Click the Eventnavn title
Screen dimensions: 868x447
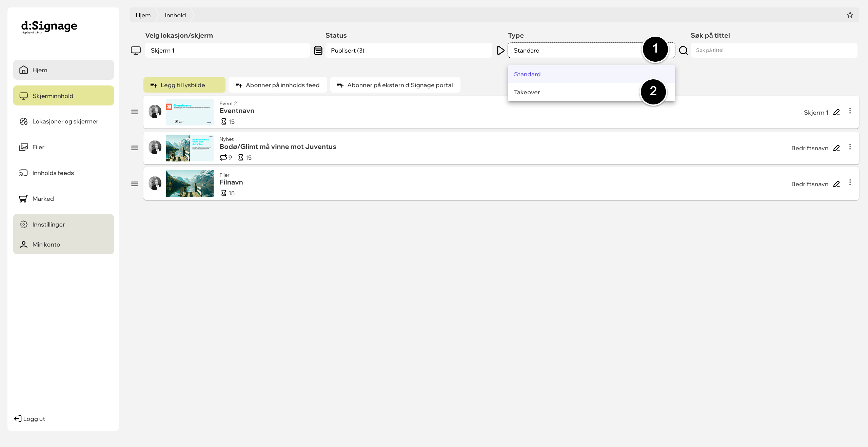click(237, 111)
